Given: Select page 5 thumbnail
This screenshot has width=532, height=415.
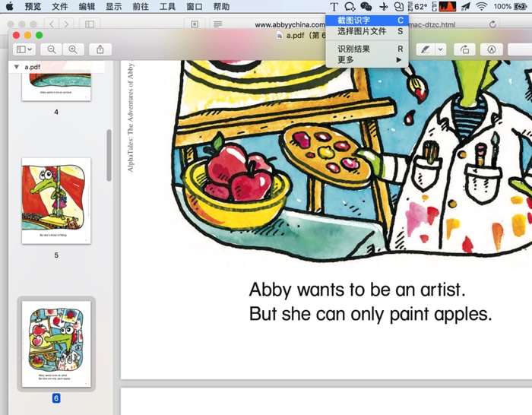Looking at the screenshot, I should click(x=56, y=201).
